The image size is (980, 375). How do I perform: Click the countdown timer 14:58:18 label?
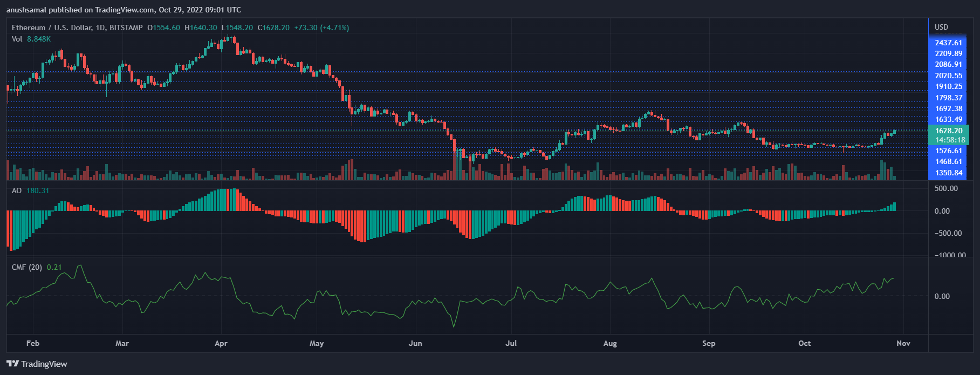pos(950,140)
